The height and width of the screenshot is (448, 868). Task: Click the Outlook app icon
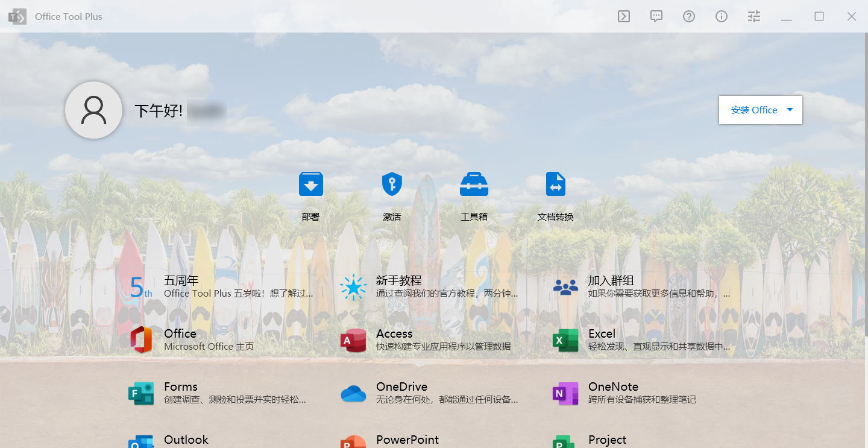(141, 441)
